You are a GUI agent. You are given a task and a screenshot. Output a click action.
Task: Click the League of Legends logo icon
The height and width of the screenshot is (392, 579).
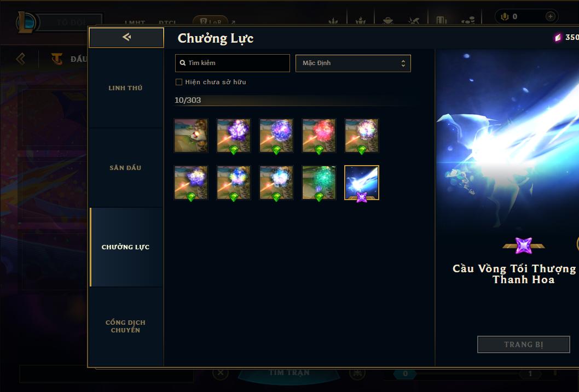pos(26,22)
